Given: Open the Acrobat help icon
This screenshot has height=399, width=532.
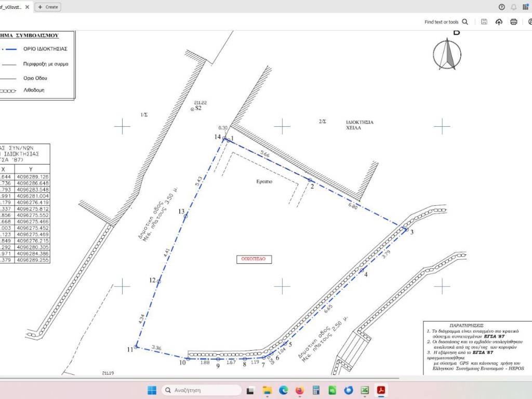Looking at the screenshot, I should [x=501, y=7].
